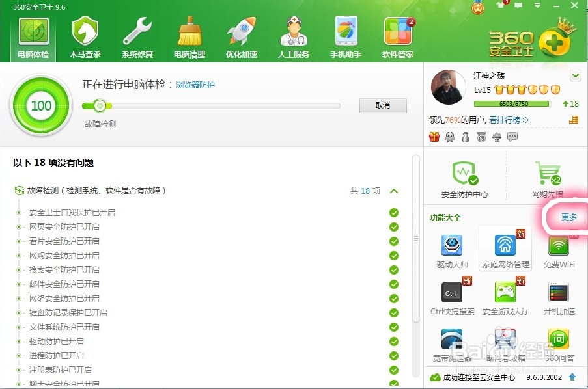Open 免费WiFi tool
The width and height of the screenshot is (588, 389).
(x=559, y=251)
